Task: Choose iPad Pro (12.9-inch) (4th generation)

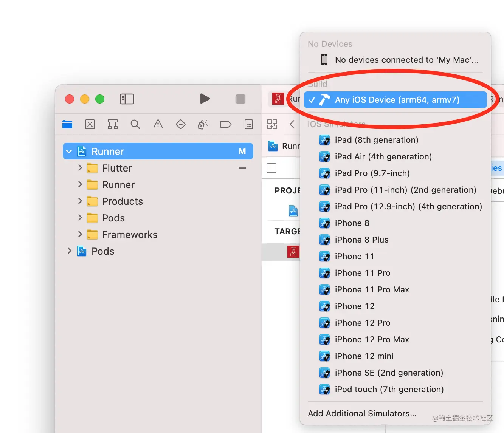Action: point(395,206)
